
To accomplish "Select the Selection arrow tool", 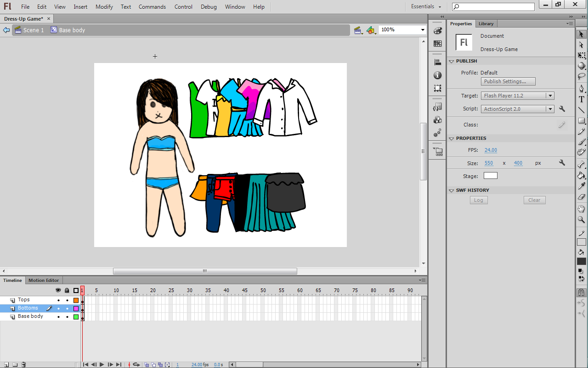I will [582, 34].
